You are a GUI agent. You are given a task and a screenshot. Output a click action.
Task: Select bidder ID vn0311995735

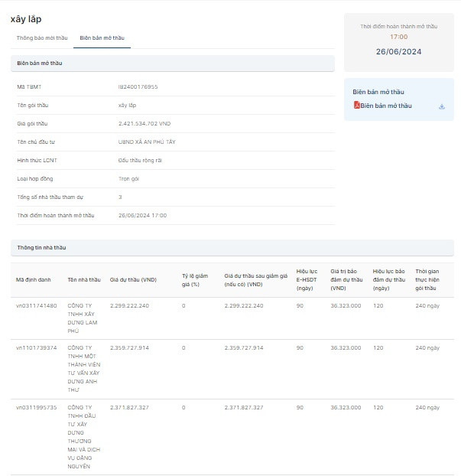[x=37, y=407]
